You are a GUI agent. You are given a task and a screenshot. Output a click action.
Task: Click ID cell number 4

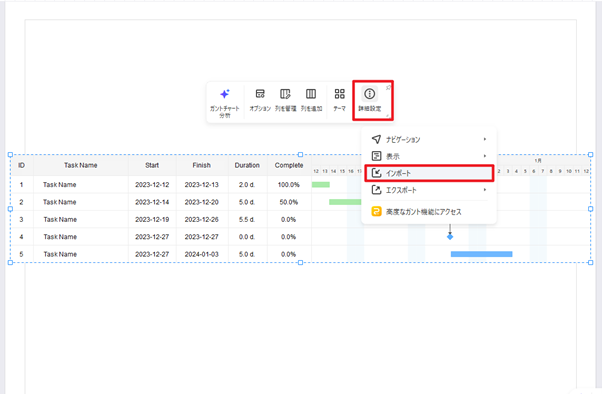(22, 237)
